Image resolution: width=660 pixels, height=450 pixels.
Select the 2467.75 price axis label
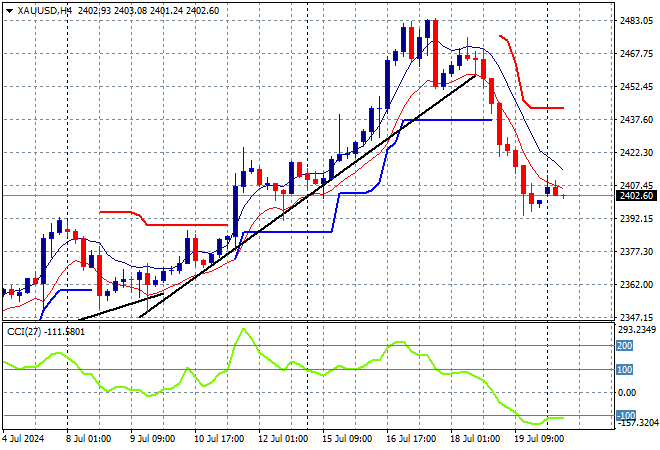tap(636, 53)
